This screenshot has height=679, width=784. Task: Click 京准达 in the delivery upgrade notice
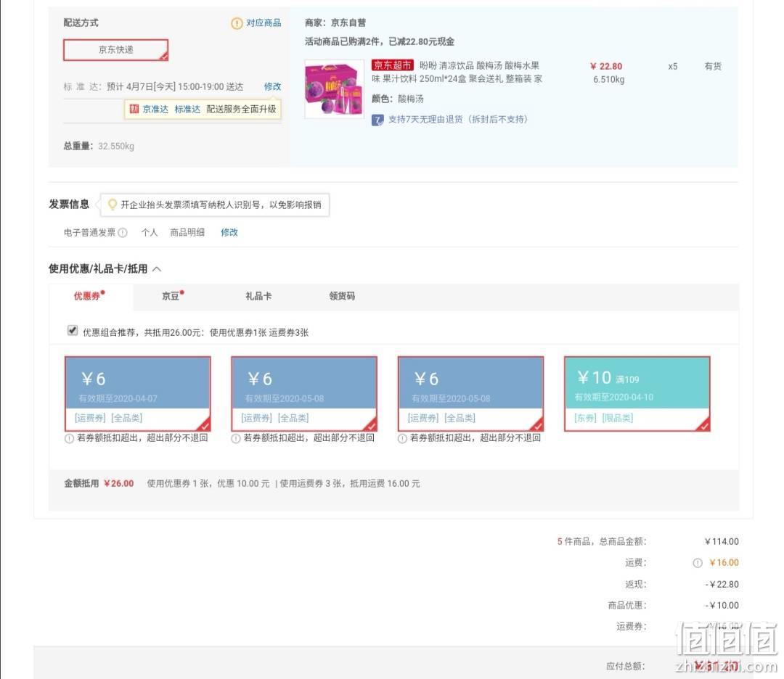pyautogui.click(x=155, y=109)
